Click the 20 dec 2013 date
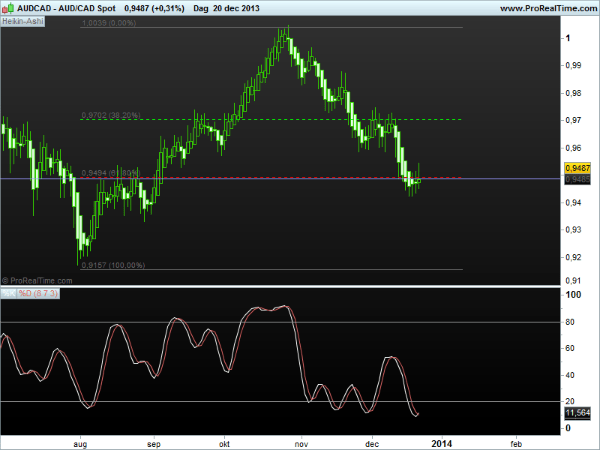Image resolution: width=600 pixels, height=450 pixels. 236,8
